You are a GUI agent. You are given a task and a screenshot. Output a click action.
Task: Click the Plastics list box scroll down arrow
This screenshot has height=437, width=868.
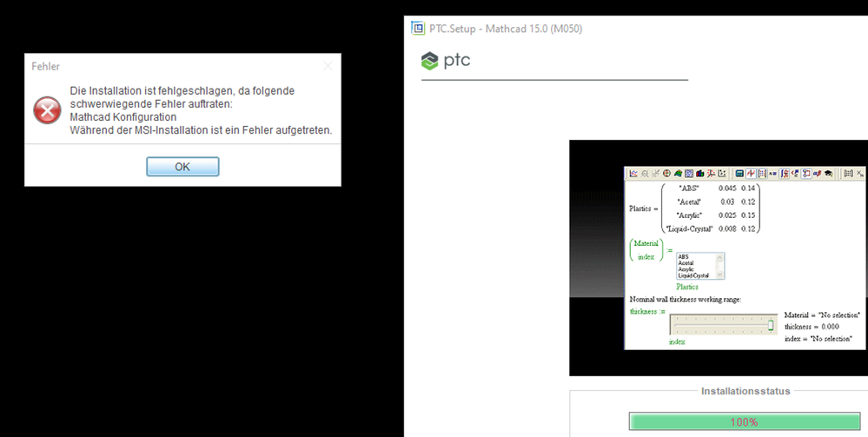point(719,275)
